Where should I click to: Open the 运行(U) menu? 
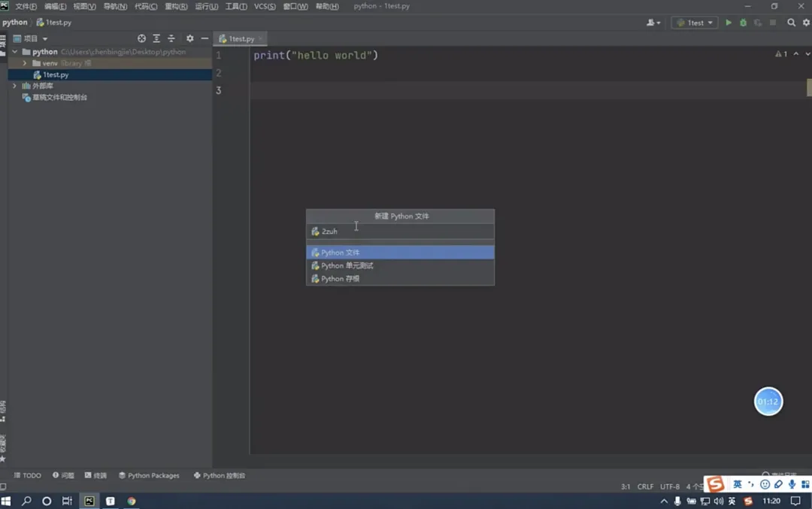[206, 6]
